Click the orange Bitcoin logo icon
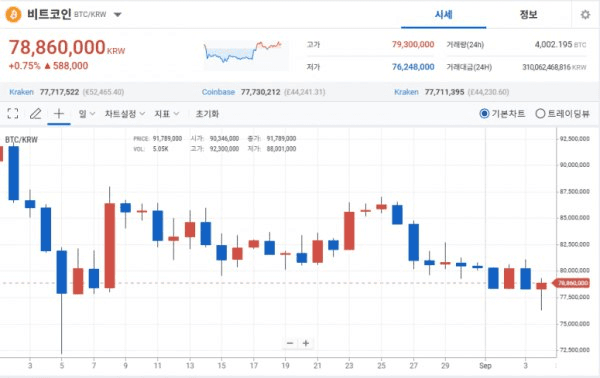This screenshot has width=600, height=378. click(13, 15)
